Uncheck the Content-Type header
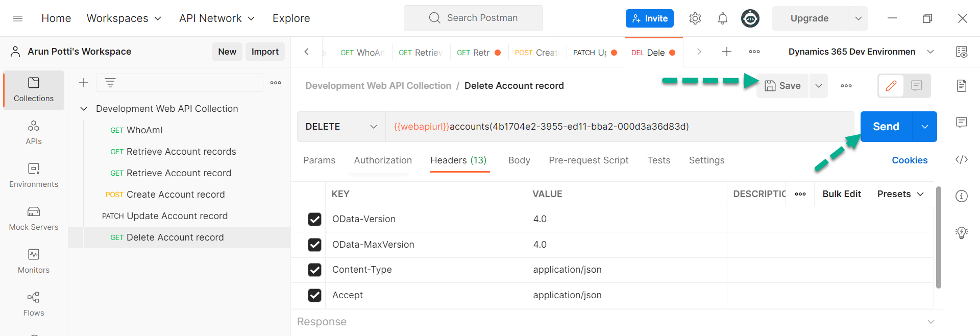 coord(315,270)
